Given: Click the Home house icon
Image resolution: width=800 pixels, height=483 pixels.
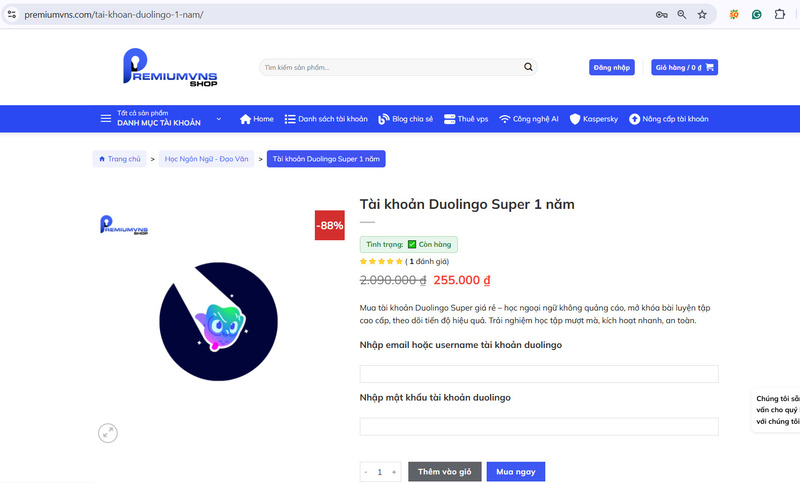Looking at the screenshot, I should pos(245,119).
